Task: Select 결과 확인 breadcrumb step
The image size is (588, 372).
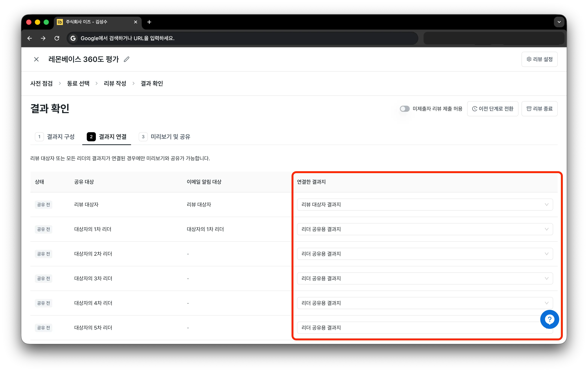Action: point(152,84)
